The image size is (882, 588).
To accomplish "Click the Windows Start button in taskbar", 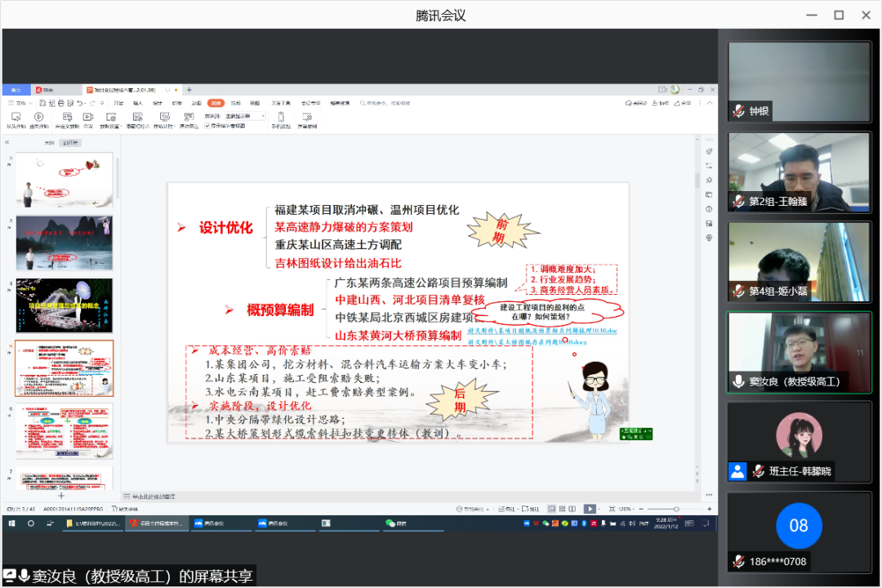I will pyautogui.click(x=11, y=523).
